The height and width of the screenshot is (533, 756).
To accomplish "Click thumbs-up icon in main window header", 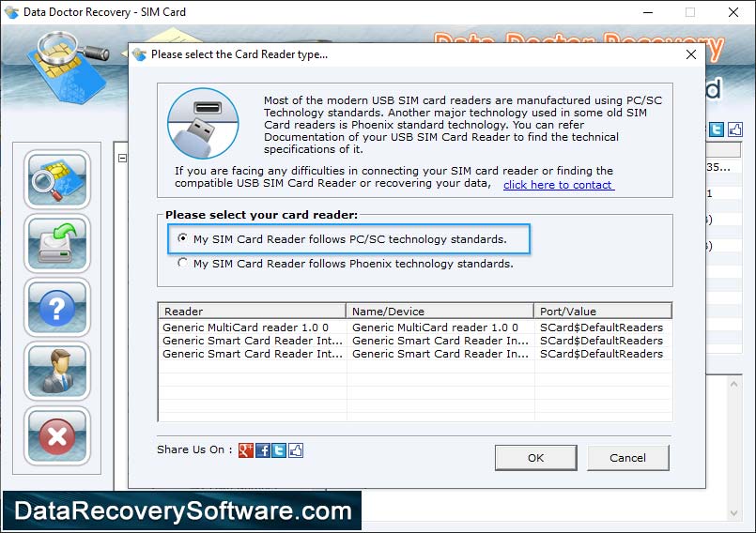I will click(x=734, y=129).
